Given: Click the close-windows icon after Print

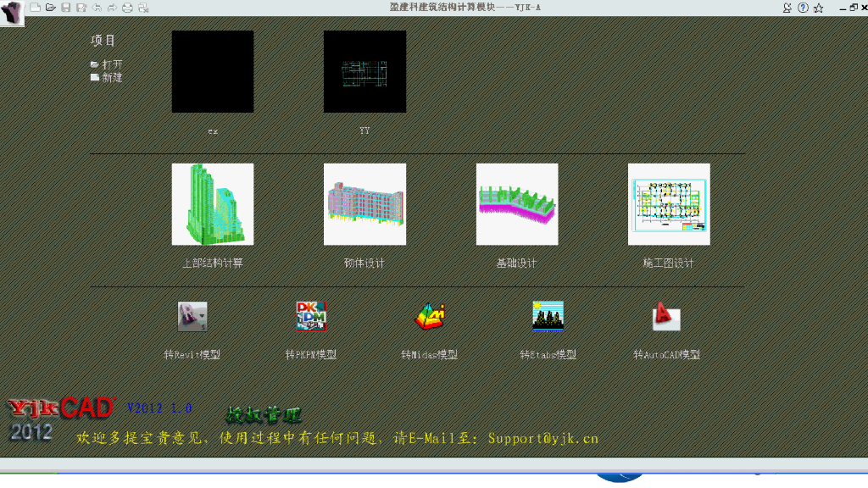Looking at the screenshot, I should [143, 7].
